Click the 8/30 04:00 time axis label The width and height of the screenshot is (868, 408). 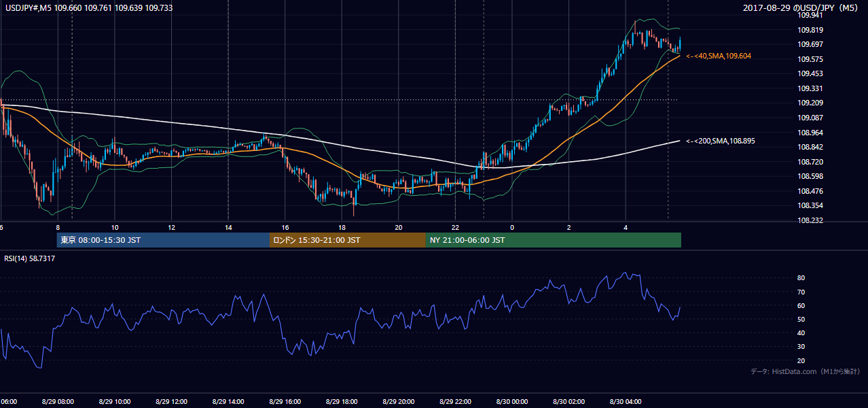[x=625, y=401]
